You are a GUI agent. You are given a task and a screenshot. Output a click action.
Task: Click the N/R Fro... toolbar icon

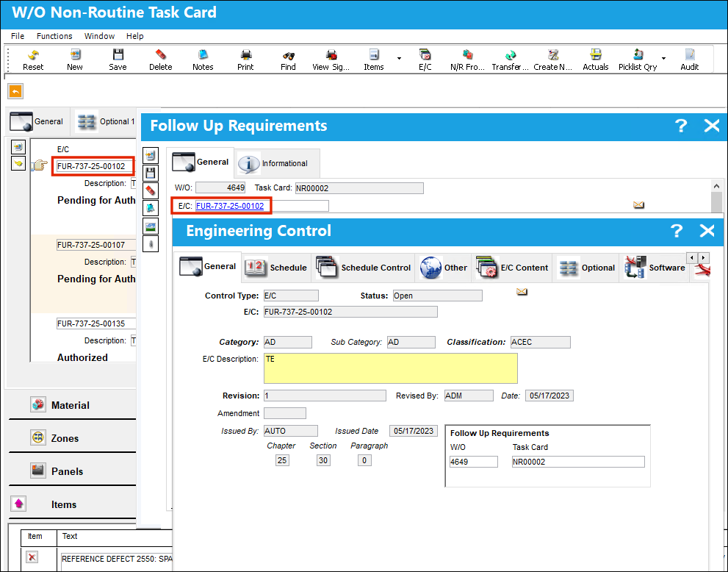pyautogui.click(x=467, y=60)
